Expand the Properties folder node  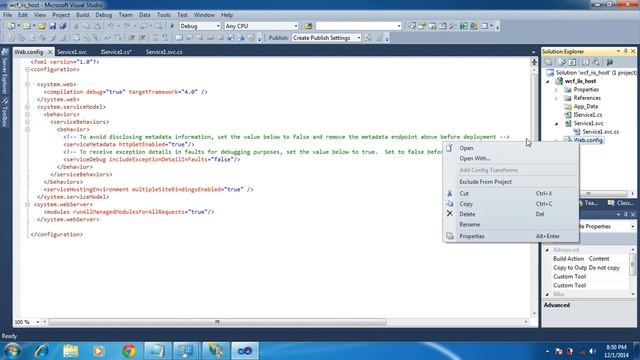tap(557, 90)
